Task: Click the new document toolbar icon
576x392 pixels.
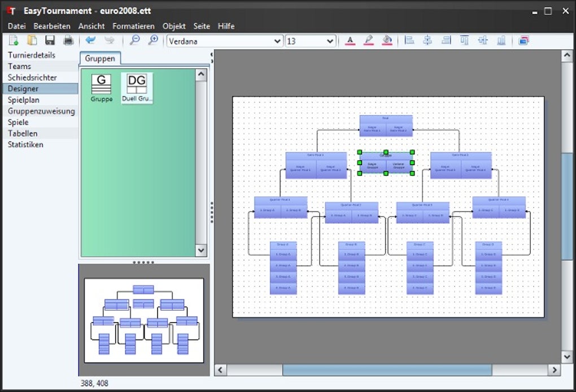Action: [14, 40]
